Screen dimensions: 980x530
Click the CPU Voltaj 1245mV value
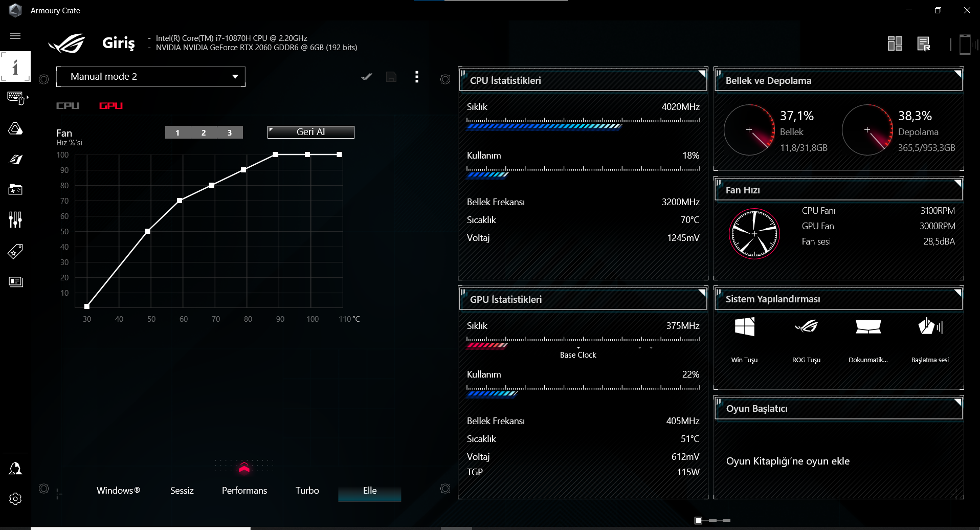coord(683,238)
